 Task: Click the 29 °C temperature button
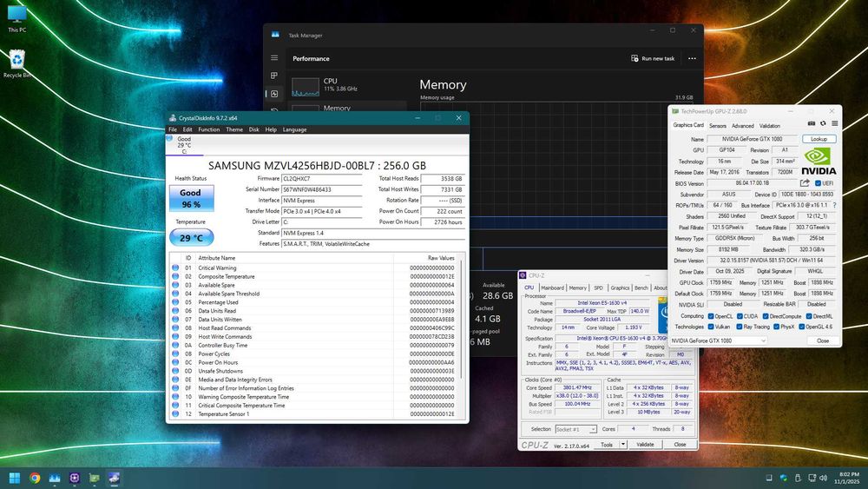pyautogui.click(x=192, y=238)
